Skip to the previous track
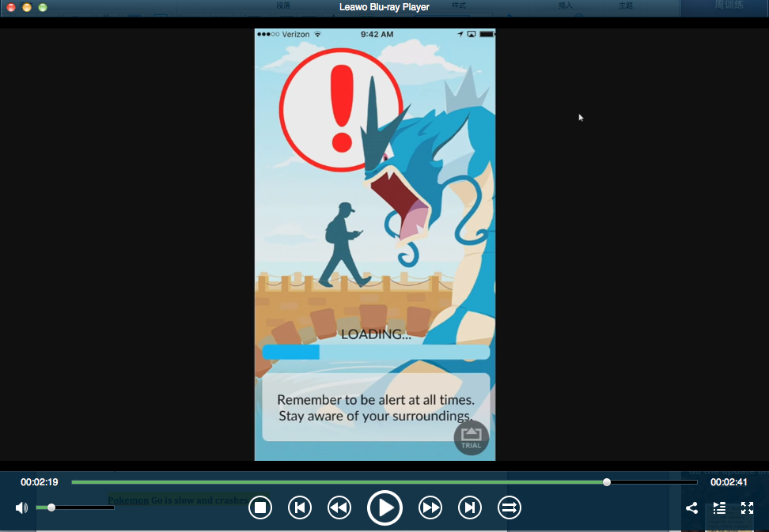The image size is (769, 532). (300, 507)
